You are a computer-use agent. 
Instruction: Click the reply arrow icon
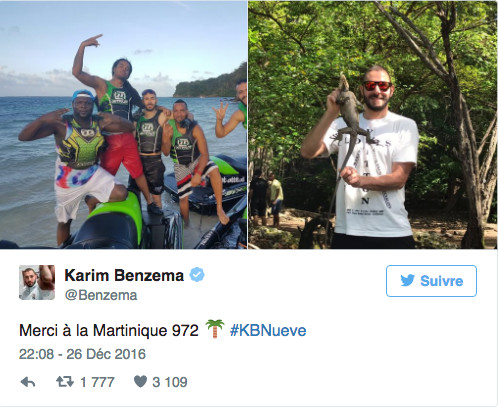tap(28, 382)
